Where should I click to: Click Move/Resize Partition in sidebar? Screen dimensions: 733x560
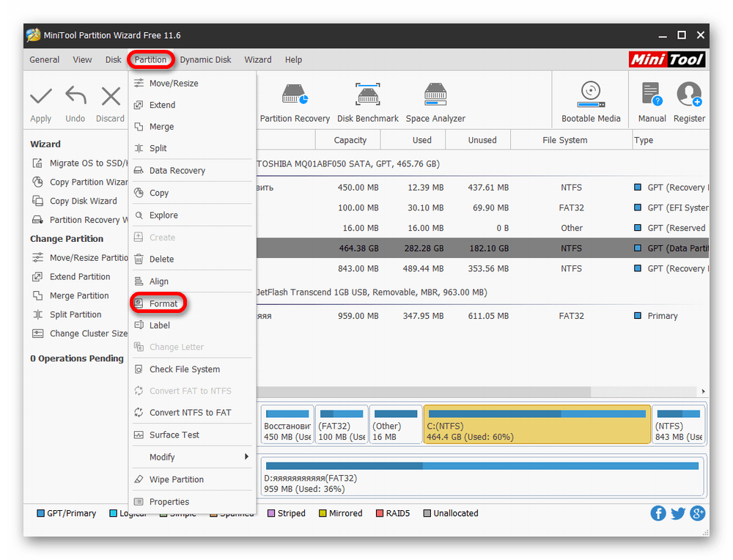point(79,257)
